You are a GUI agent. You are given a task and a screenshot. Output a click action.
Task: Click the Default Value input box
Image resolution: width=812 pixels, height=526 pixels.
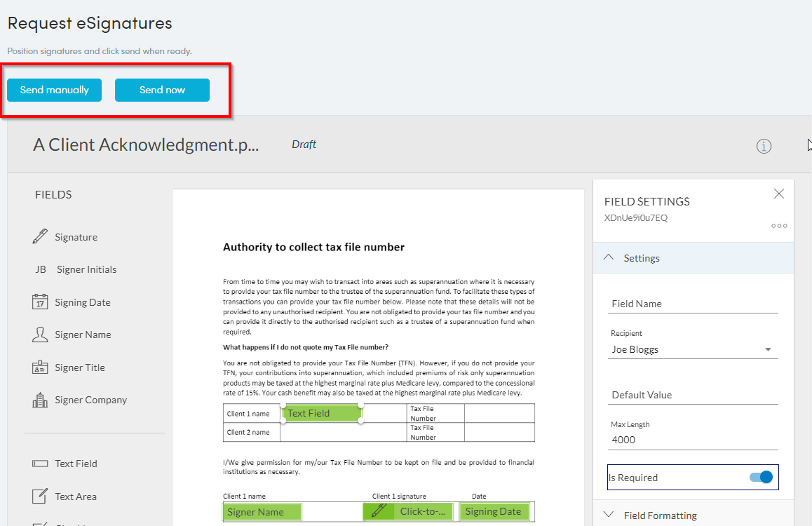pyautogui.click(x=693, y=395)
